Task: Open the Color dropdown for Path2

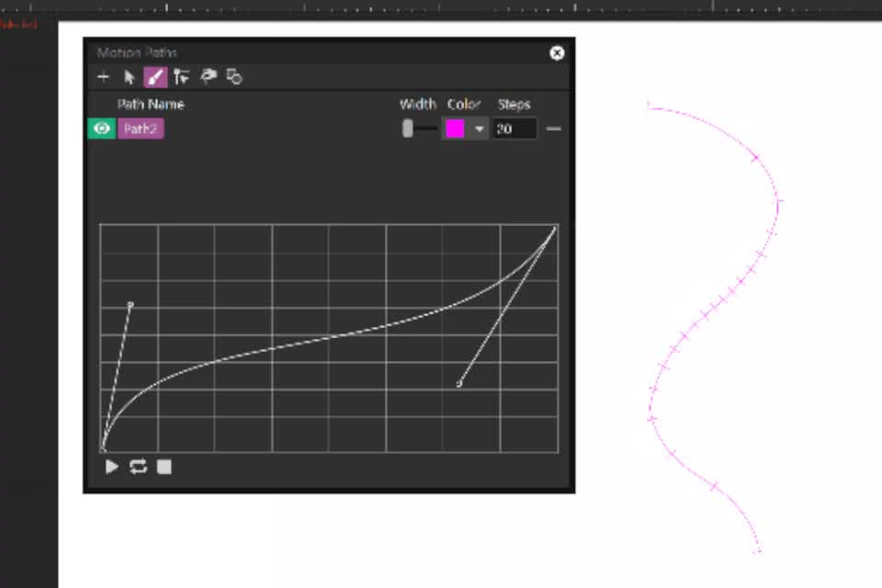Action: pos(479,129)
